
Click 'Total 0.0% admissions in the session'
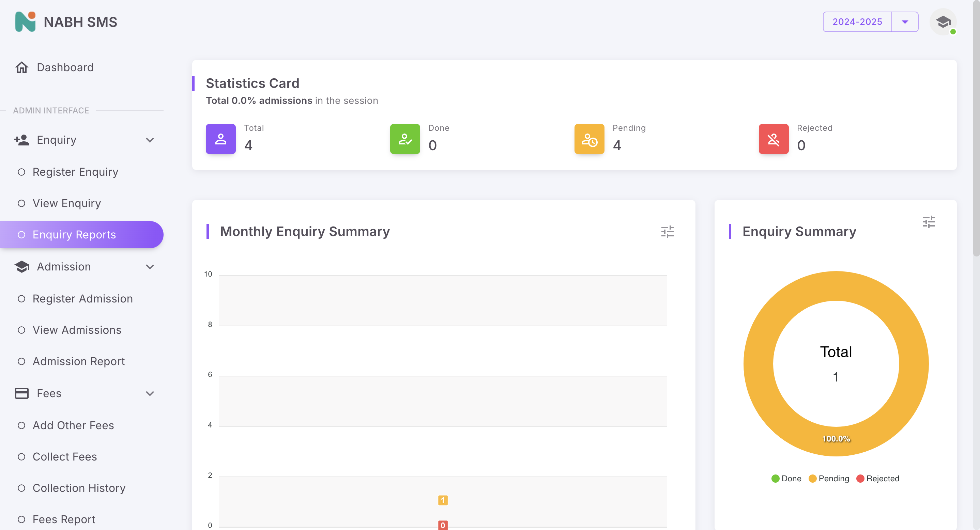(292, 101)
